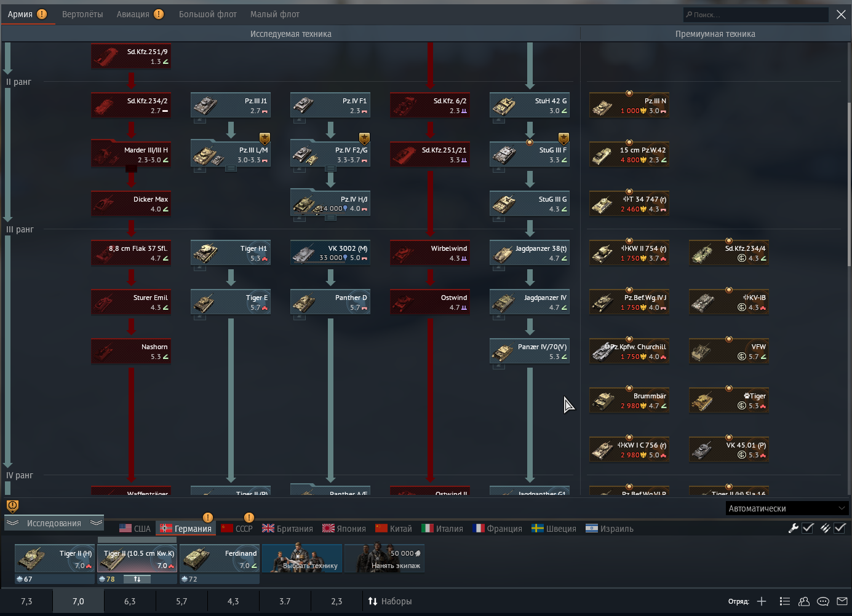Switch to 'Большой флот' tab
Image resolution: width=852 pixels, height=616 pixels.
[208, 14]
